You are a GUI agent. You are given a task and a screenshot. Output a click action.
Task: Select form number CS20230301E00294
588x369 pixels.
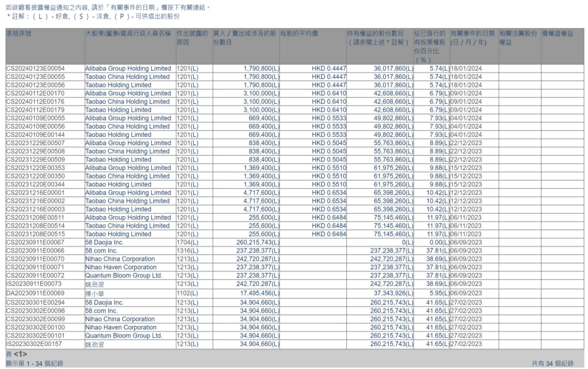point(36,302)
